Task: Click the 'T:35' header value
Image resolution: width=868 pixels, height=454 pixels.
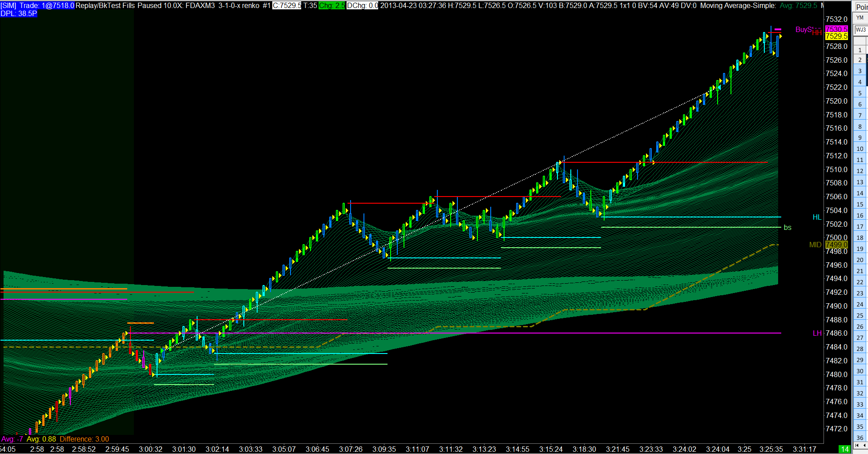Action: click(x=310, y=6)
